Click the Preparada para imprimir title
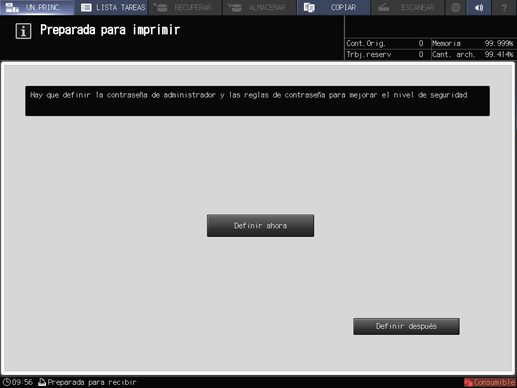Image resolution: width=517 pixels, height=388 pixels. (110, 30)
